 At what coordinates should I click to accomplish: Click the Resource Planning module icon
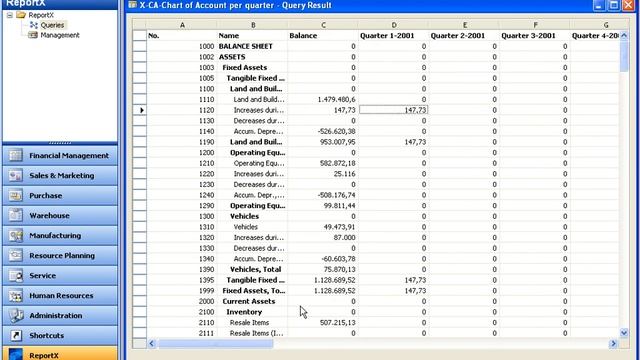[16, 256]
